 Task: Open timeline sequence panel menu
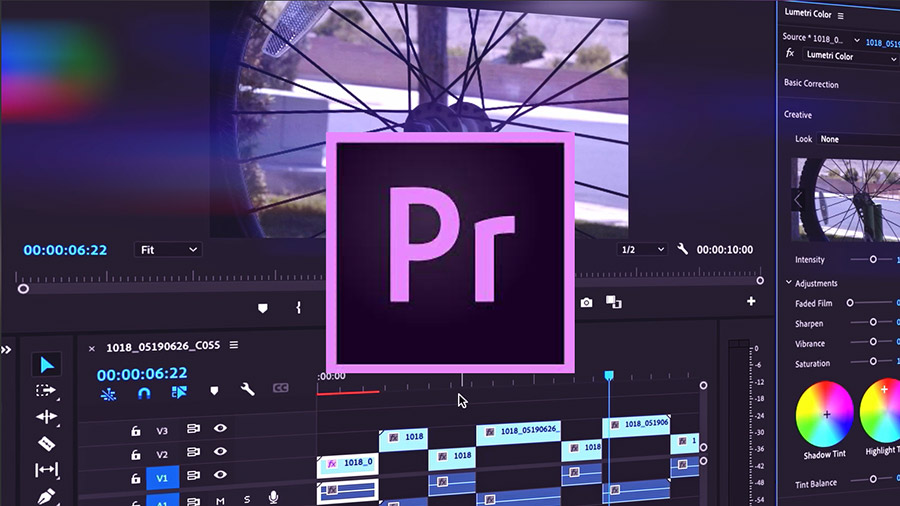click(234, 345)
